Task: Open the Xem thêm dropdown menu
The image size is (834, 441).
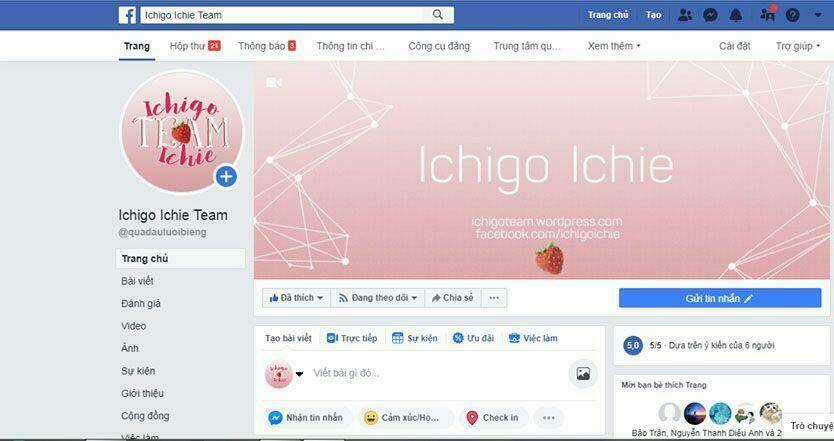Action: 614,46
